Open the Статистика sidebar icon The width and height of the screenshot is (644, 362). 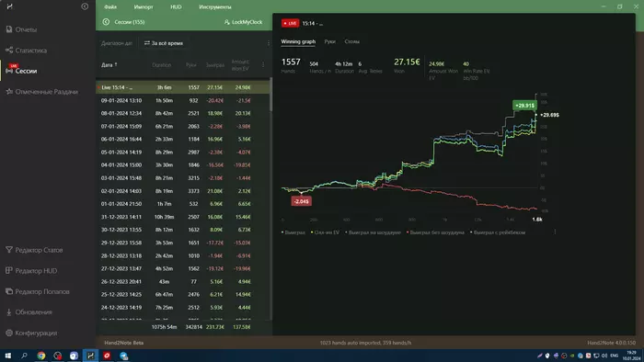pyautogui.click(x=9, y=50)
